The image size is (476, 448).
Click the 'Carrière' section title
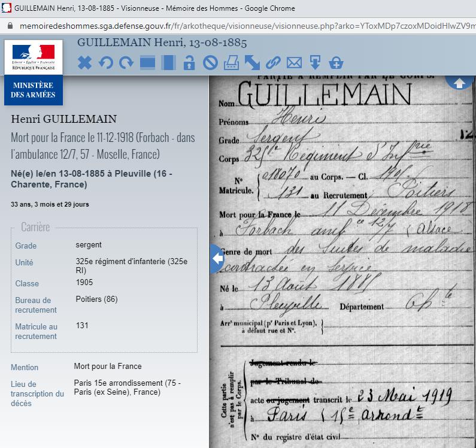coord(35,227)
